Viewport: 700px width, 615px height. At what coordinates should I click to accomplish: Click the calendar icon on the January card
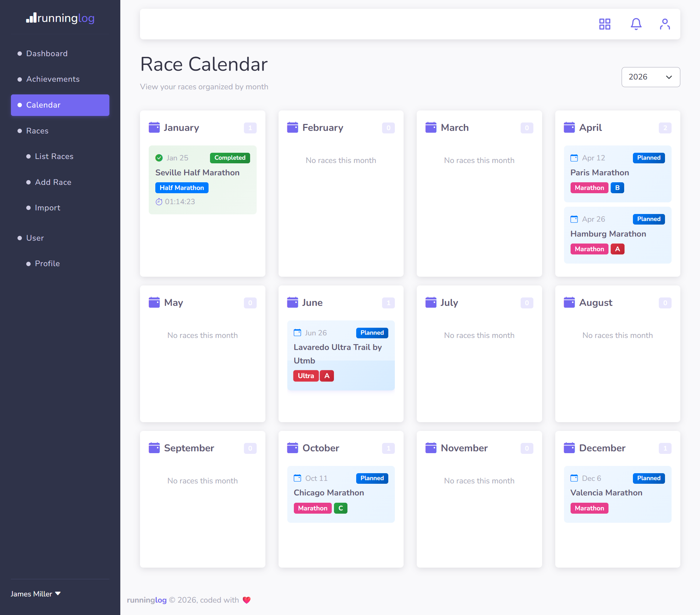[x=154, y=127]
